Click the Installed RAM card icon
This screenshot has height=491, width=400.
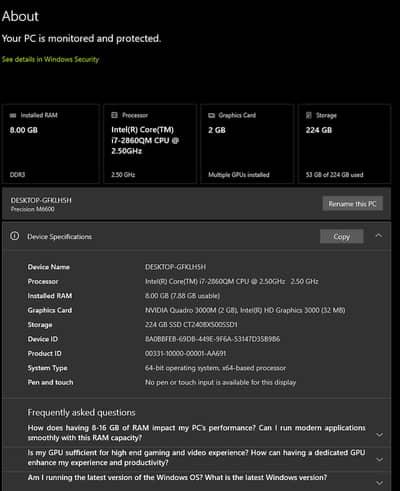[x=13, y=115]
